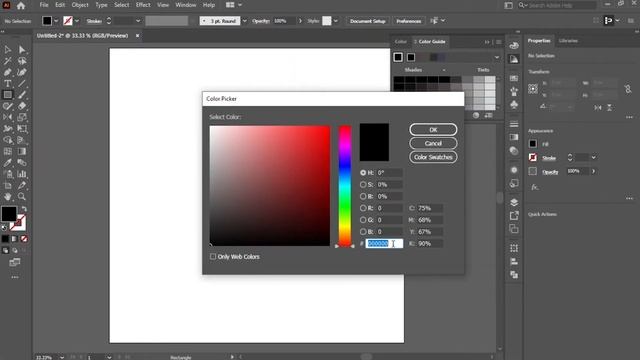Open the Style dropdown arrow

336,21
